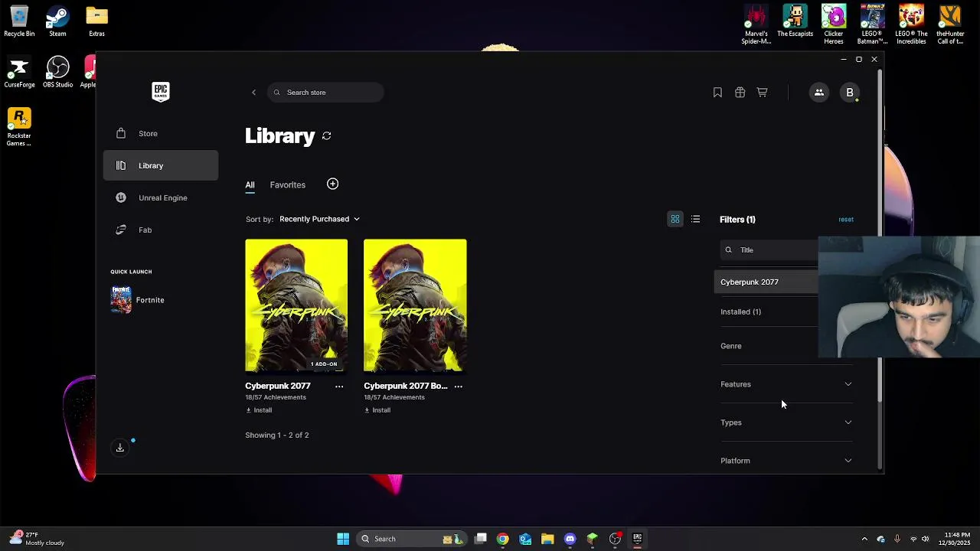Open options menu for Cyberpunk 2077 Bo...
Image resolution: width=980 pixels, height=551 pixels.
(x=458, y=386)
